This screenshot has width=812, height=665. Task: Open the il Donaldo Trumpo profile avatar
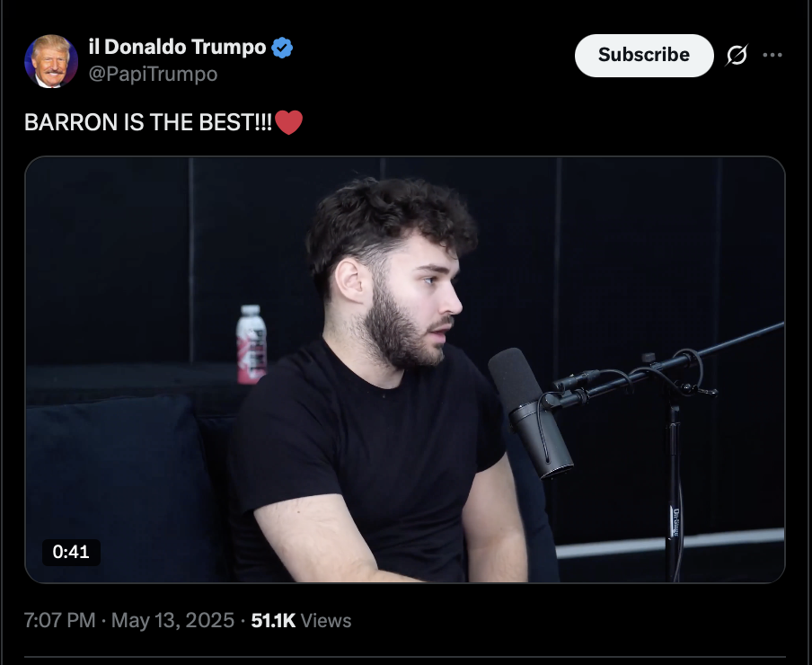[x=51, y=61]
